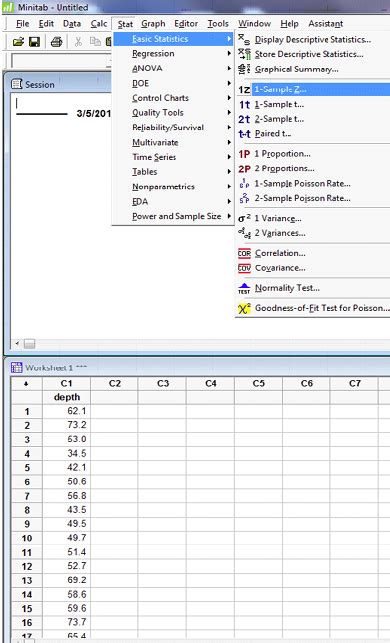Image resolution: width=390 pixels, height=643 pixels.
Task: Expand the ANOVA submenu arrow
Action: click(x=229, y=68)
